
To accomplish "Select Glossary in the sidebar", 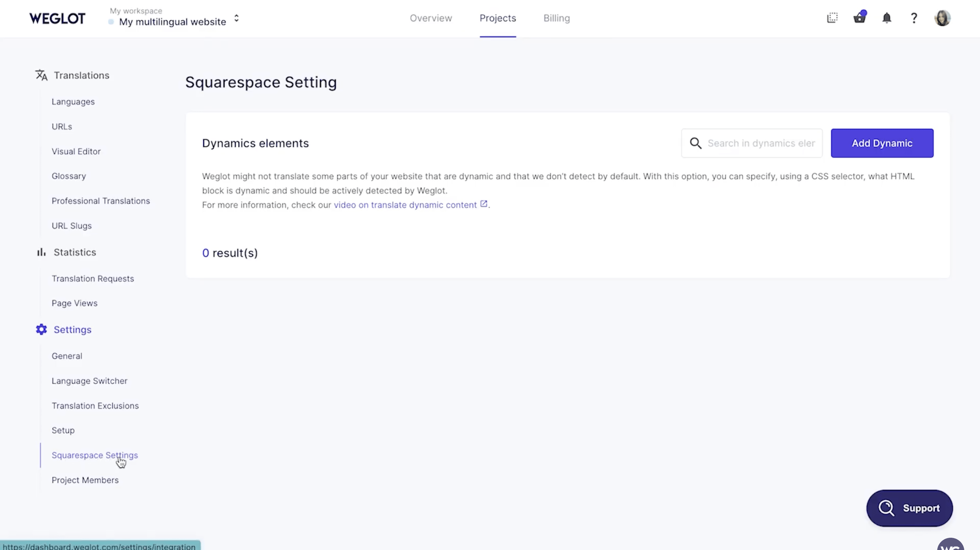I will tap(69, 176).
